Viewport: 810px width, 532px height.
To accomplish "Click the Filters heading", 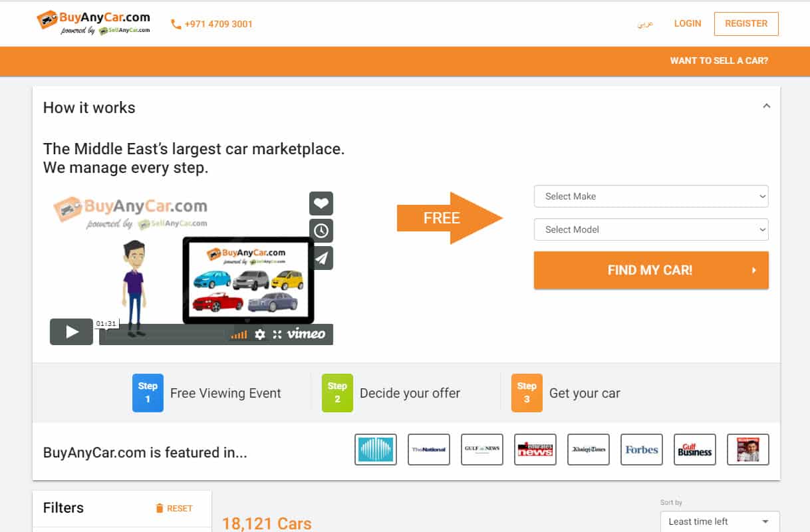I will click(x=63, y=508).
